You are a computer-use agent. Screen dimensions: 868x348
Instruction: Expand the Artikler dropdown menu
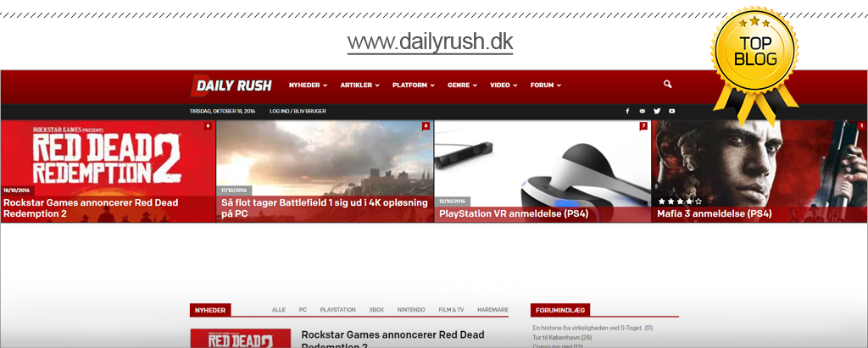(359, 86)
